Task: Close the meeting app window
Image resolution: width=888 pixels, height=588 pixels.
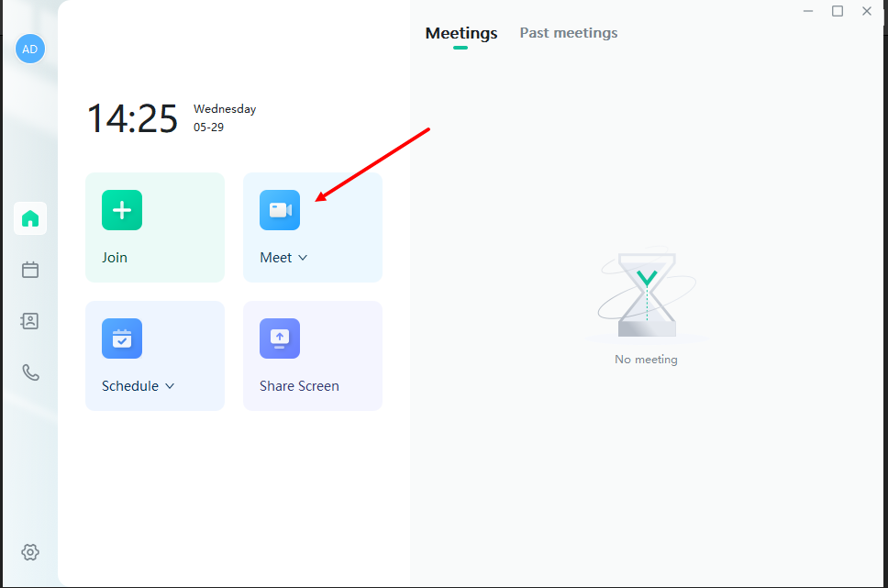Action: pos(867,11)
